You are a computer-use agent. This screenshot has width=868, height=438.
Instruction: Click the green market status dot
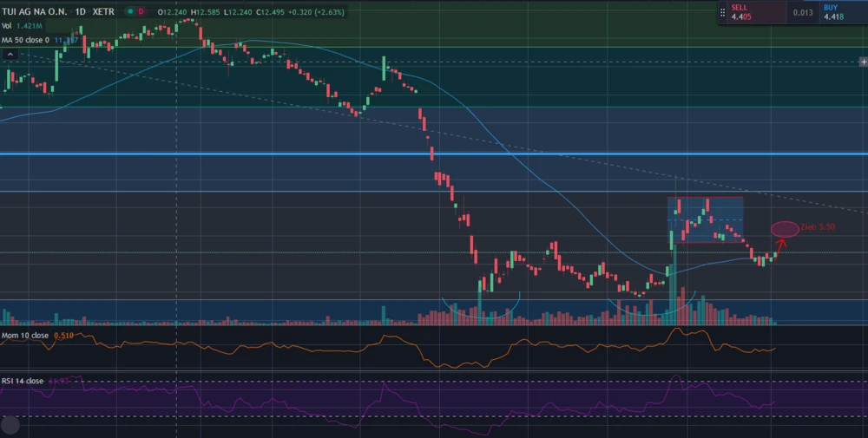[128, 12]
